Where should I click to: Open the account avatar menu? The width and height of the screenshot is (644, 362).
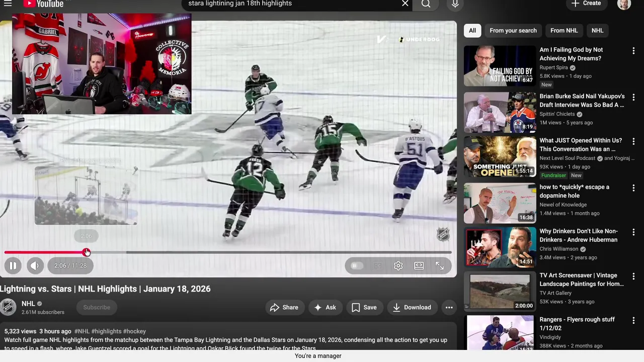tap(624, 4)
